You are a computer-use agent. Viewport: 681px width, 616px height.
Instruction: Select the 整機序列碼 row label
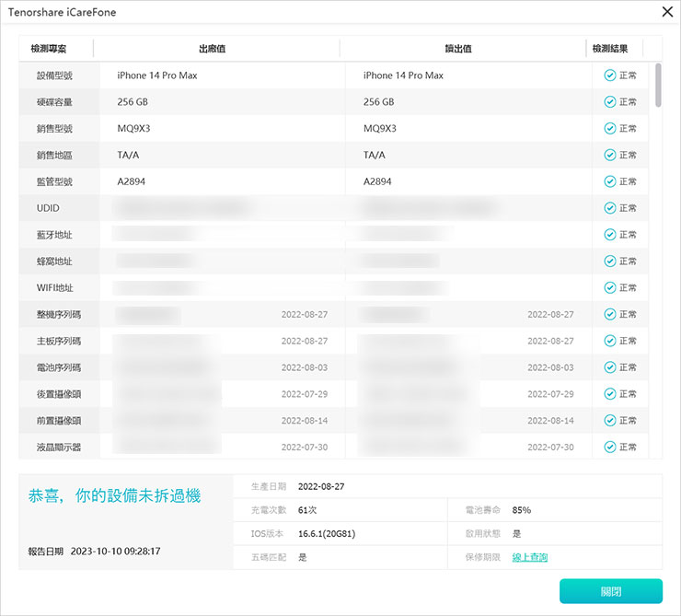tap(59, 314)
